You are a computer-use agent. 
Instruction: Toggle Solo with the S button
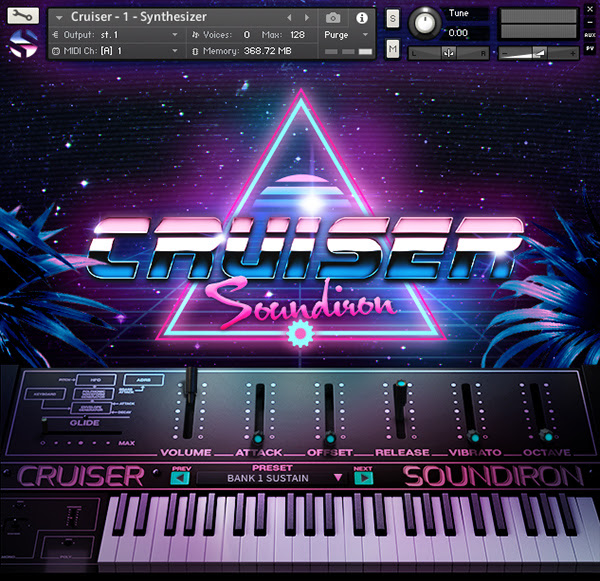click(392, 18)
